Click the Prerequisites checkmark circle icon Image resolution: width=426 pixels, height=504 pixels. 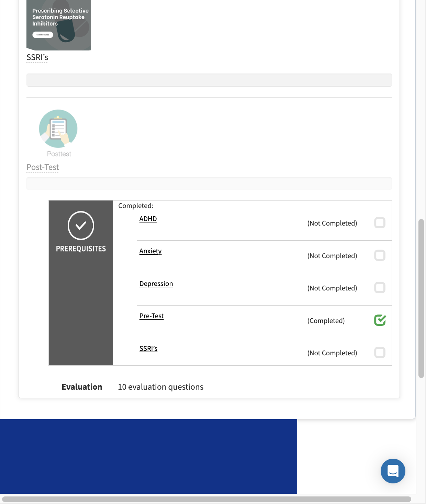click(x=81, y=225)
